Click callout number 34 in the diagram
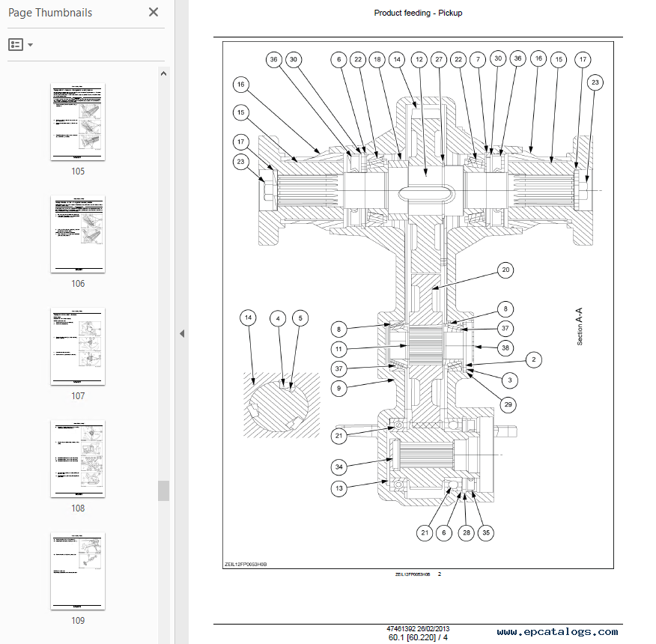 [339, 467]
